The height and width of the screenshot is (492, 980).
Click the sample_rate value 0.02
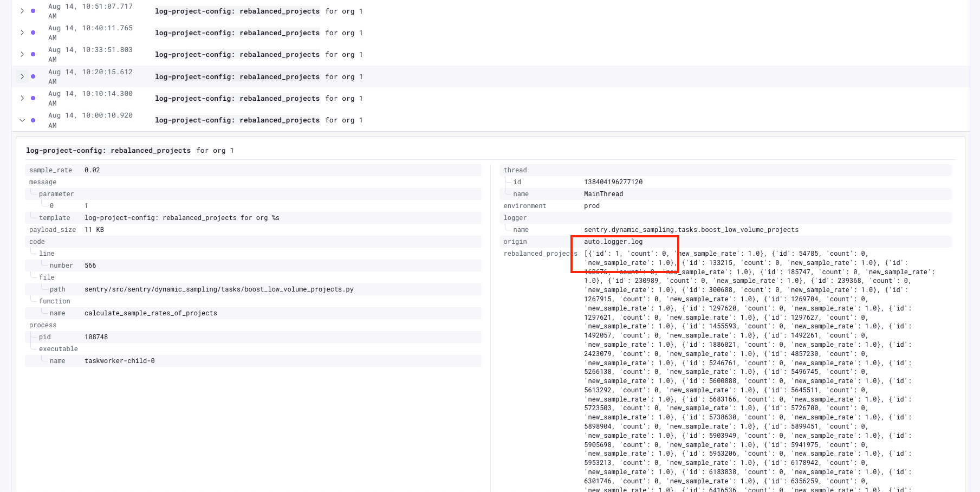tap(92, 170)
